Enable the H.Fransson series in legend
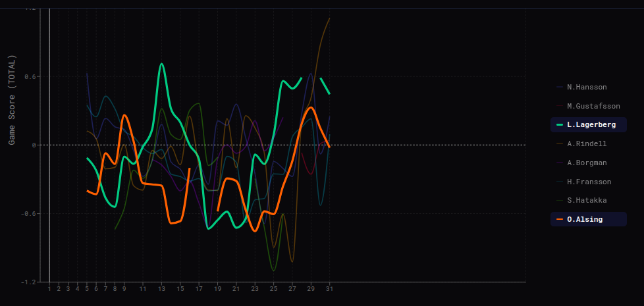644x306 pixels. coord(589,182)
